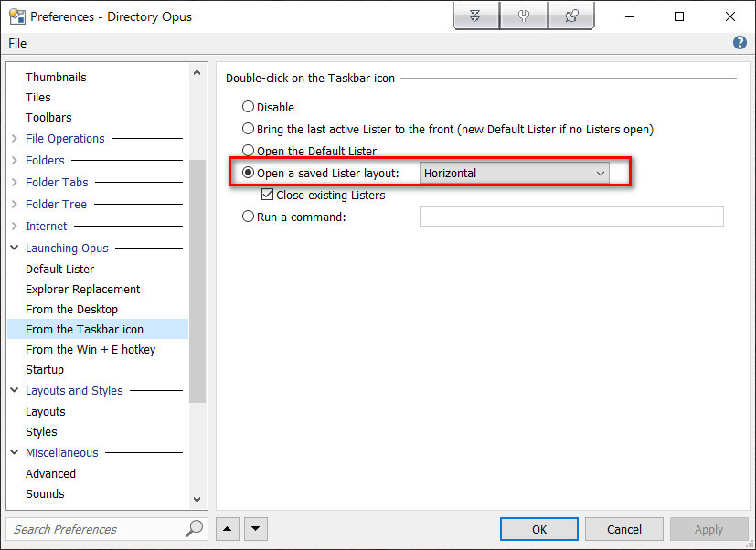Open the Styles preferences page
Screen dimensions: 756x550
coord(41,432)
